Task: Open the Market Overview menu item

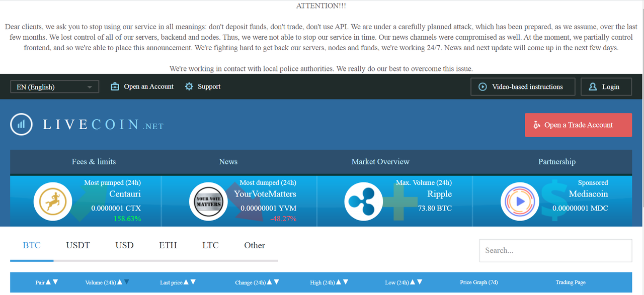Action: pos(380,162)
